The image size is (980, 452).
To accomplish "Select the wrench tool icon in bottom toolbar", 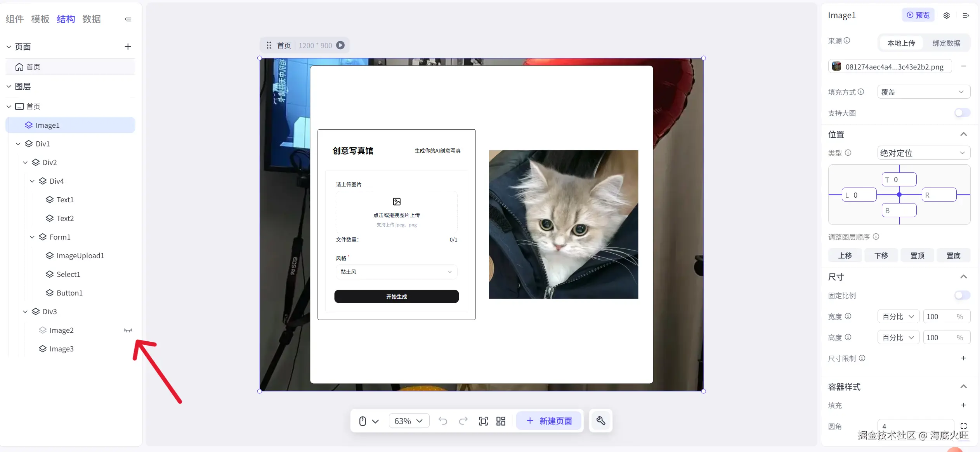I will (x=600, y=421).
